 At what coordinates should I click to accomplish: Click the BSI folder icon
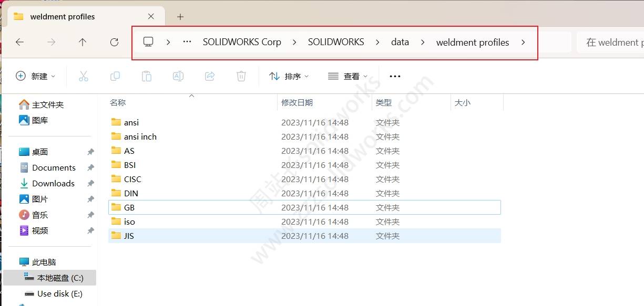(116, 165)
